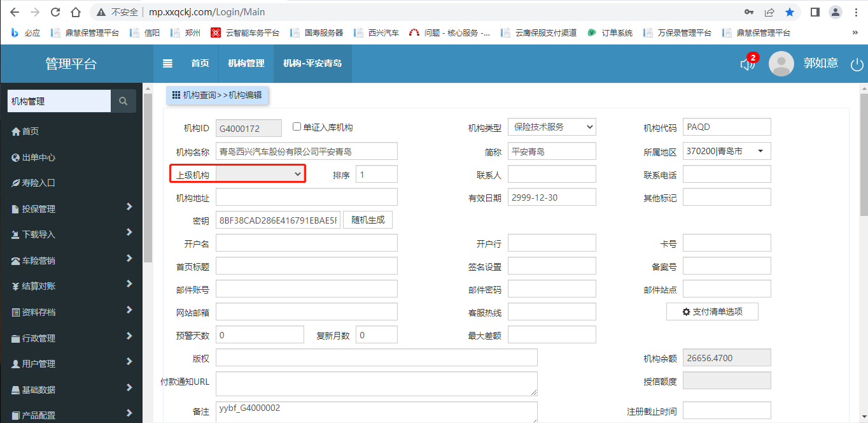Open 出单中心 in the sidebar

point(71,157)
